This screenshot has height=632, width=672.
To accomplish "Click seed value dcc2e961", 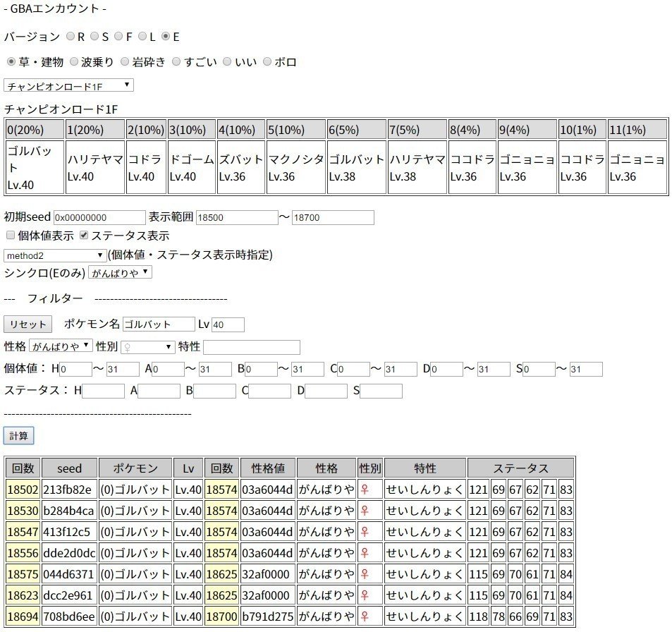I will click(69, 595).
